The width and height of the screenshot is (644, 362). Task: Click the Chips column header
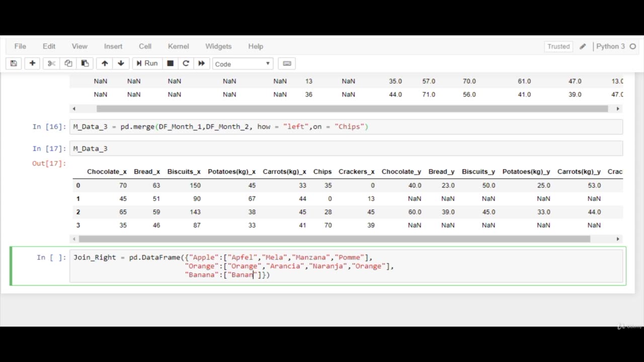(x=323, y=171)
